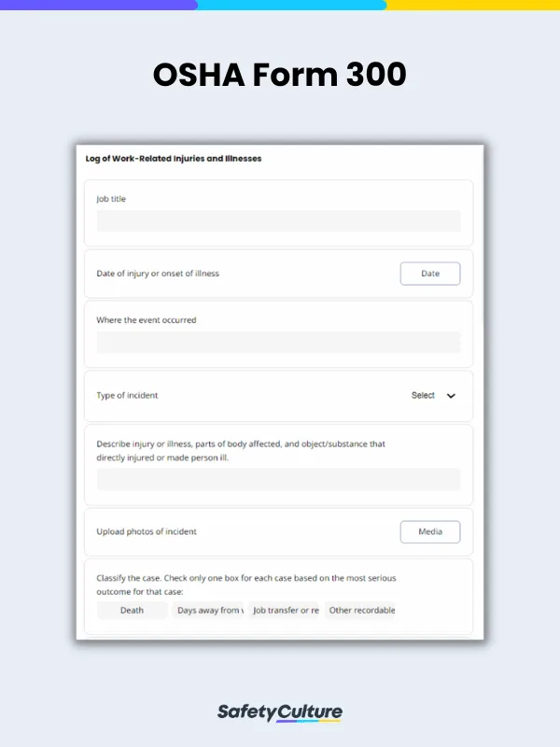Open the Date picker for injury date

(429, 273)
